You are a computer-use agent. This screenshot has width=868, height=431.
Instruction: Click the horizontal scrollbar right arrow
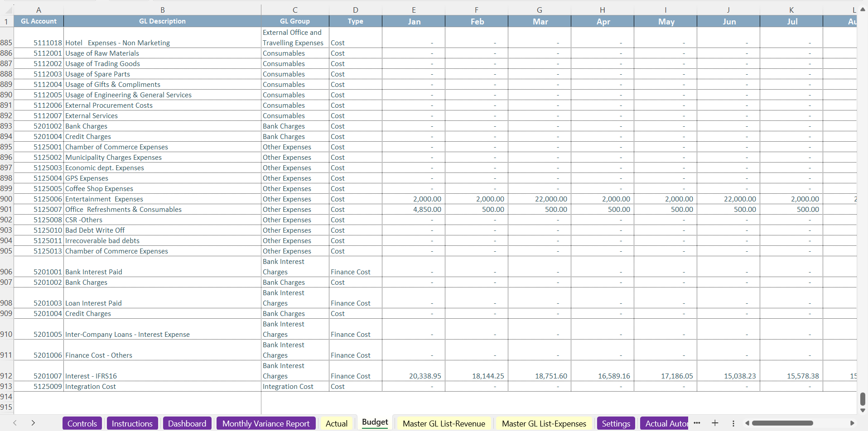click(x=852, y=423)
